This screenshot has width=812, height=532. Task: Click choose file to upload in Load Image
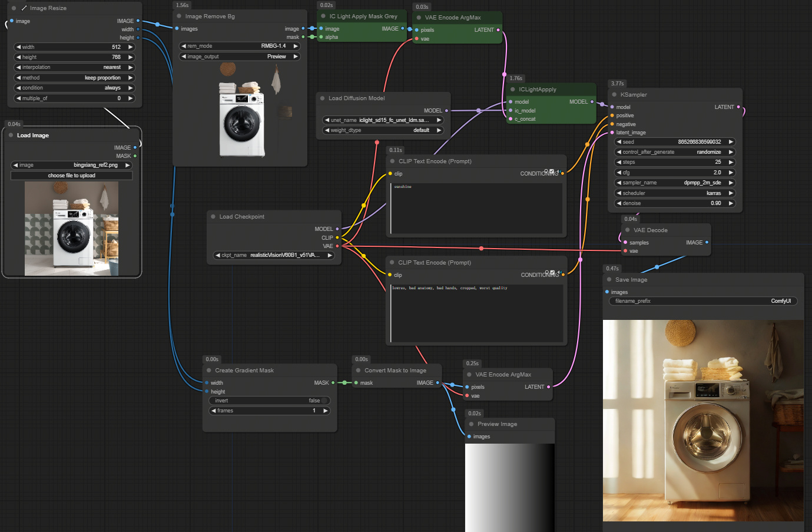click(71, 175)
